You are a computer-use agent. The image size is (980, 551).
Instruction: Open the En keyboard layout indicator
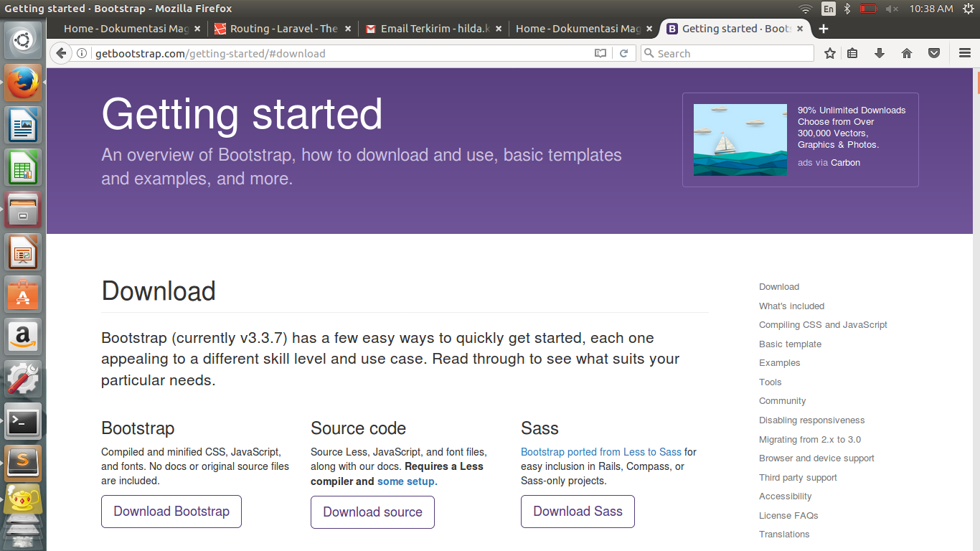829,9
